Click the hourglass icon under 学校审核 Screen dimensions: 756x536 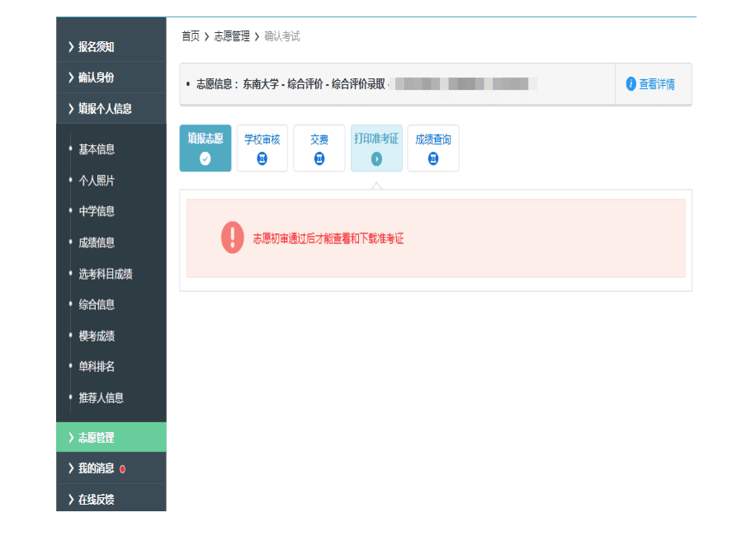262,159
